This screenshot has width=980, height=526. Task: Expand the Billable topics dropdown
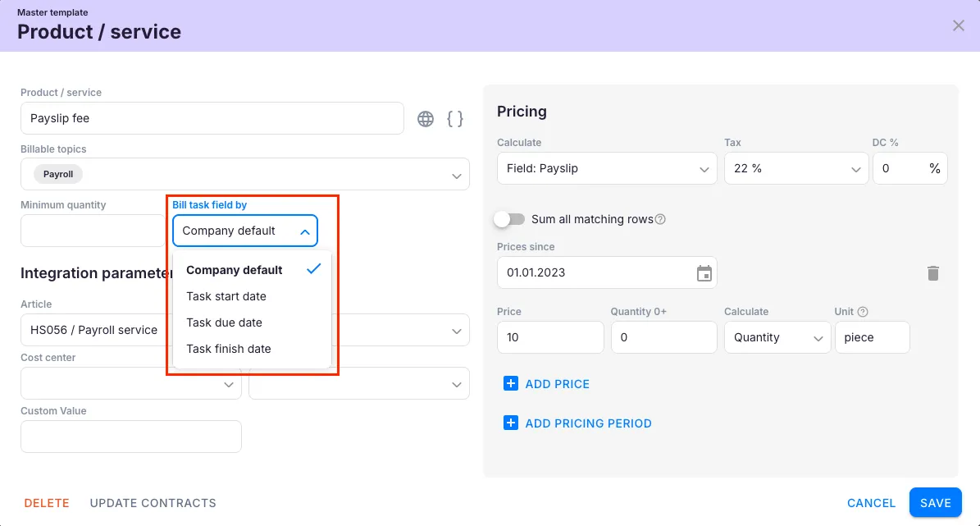[457, 176]
